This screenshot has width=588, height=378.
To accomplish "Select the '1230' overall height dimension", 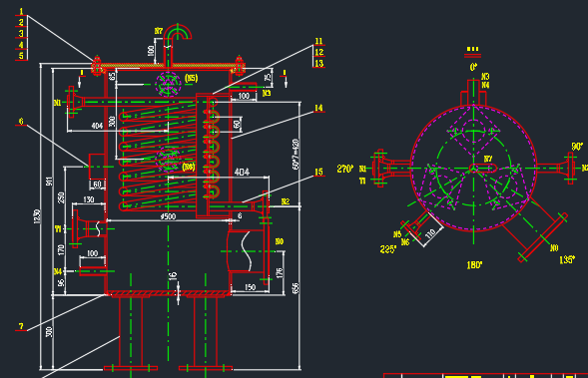I will 37,216.
